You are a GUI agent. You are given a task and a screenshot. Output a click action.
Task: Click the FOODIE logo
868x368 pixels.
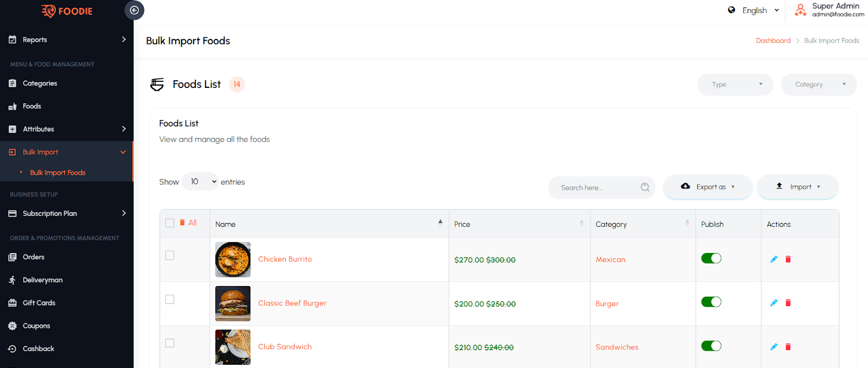(67, 11)
